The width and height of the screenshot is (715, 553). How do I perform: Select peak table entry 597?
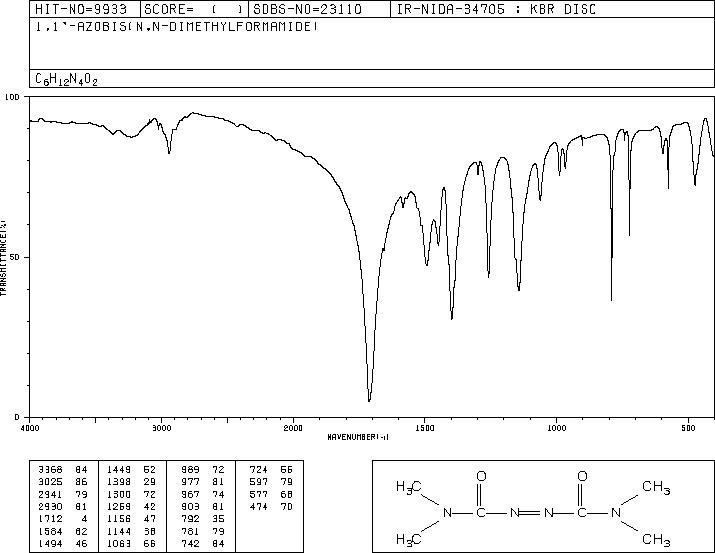pos(271,482)
